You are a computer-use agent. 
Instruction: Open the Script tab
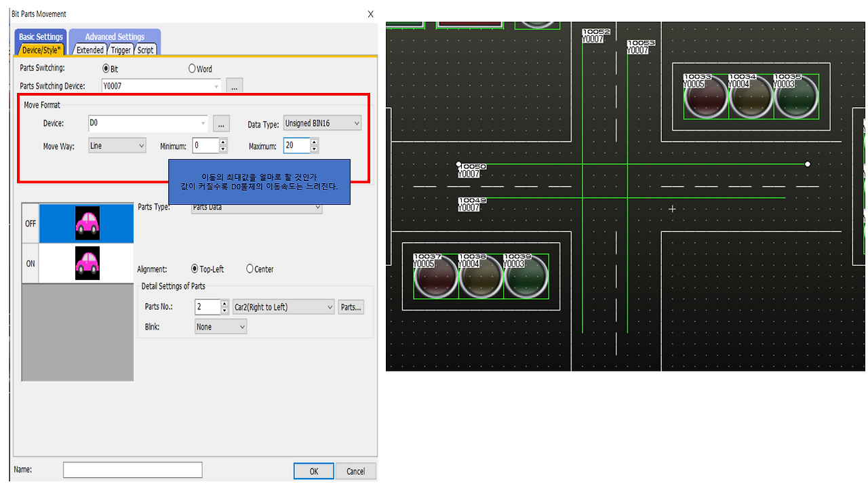coord(144,49)
